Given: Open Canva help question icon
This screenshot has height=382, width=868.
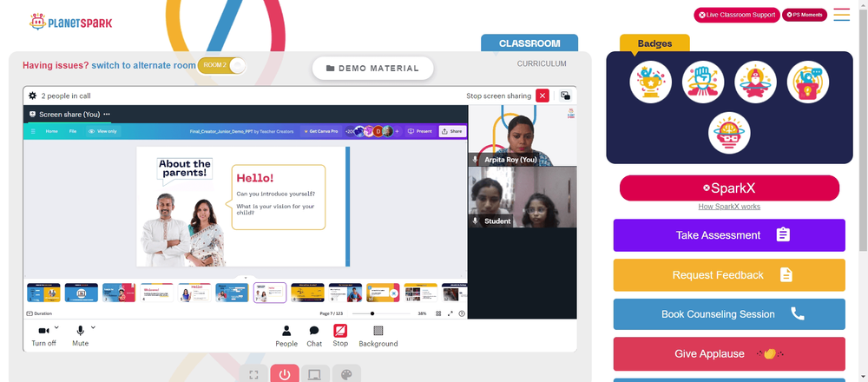Looking at the screenshot, I should (462, 313).
